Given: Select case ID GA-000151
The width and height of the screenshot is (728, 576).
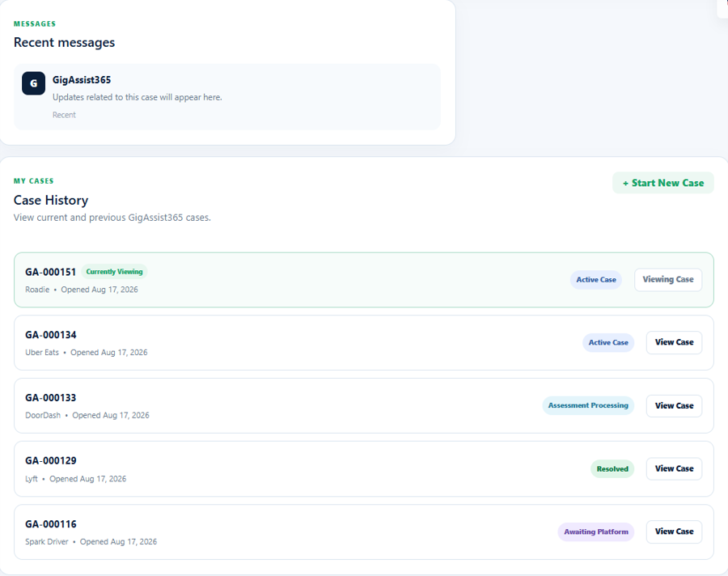Looking at the screenshot, I should (51, 272).
